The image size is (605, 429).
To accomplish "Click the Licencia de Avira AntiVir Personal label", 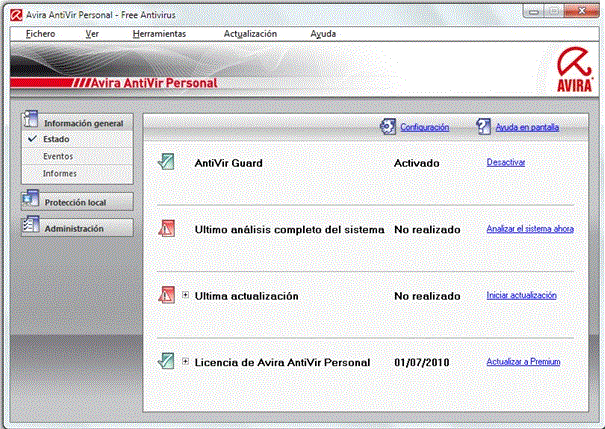I will click(x=282, y=362).
